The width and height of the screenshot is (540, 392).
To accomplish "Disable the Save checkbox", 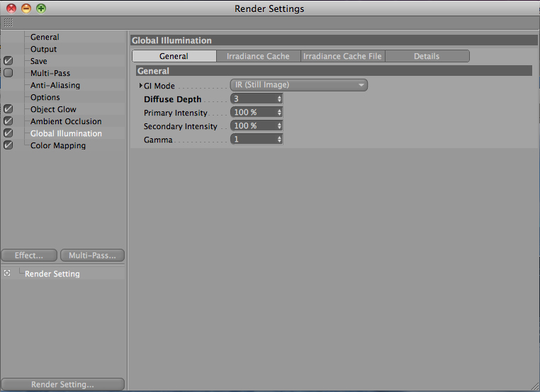I will coord(9,61).
